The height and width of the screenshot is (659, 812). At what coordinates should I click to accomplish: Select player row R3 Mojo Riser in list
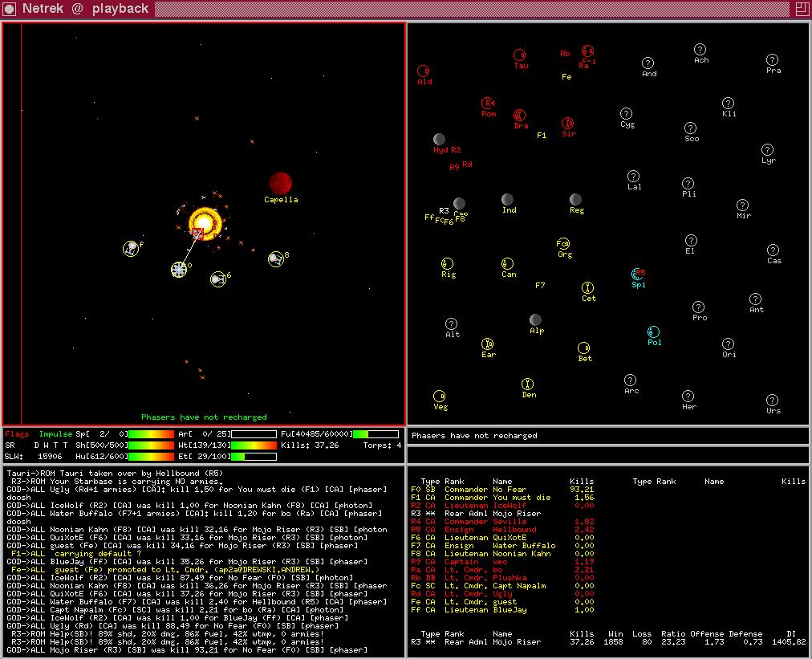click(502, 514)
